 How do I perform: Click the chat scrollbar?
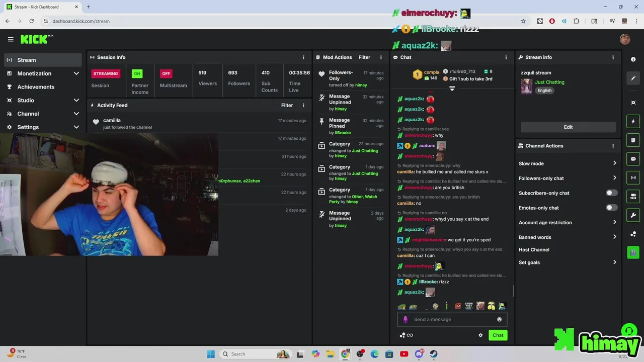tap(513, 291)
